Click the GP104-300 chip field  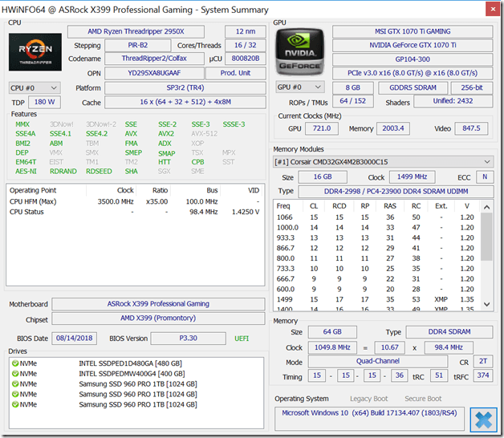click(x=413, y=59)
